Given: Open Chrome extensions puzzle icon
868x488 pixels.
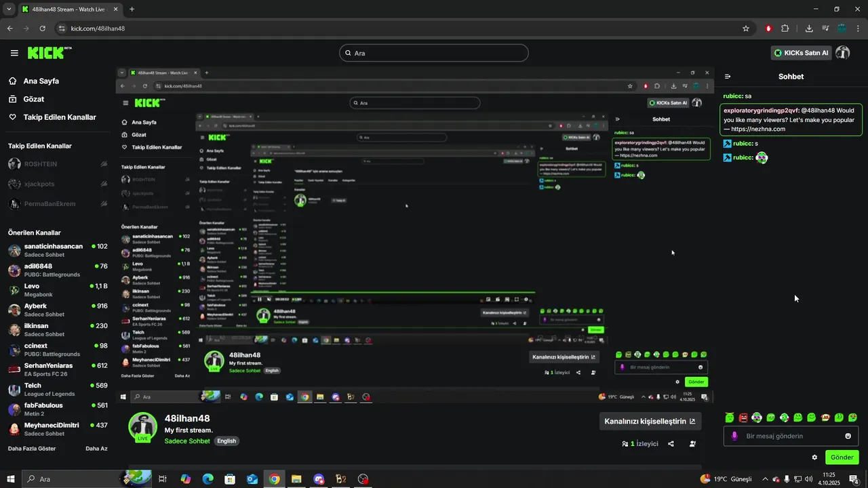Looking at the screenshot, I should point(785,28).
